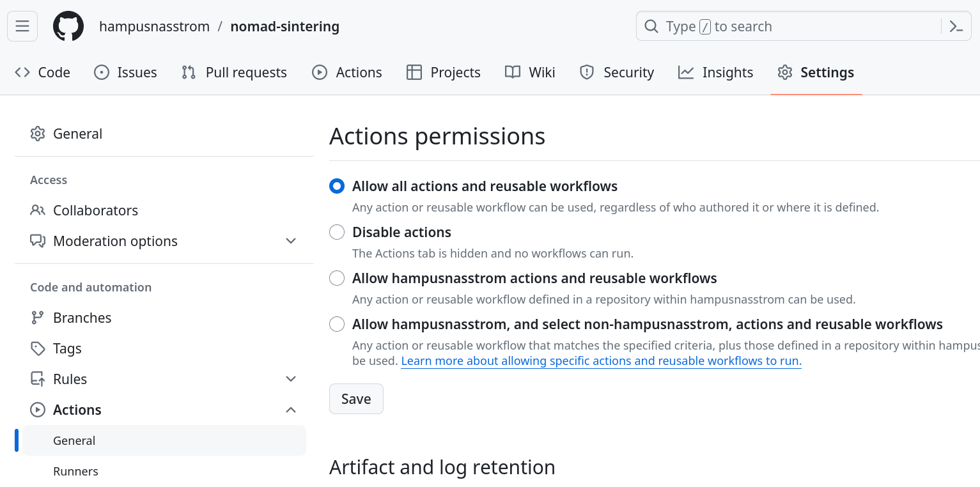Open Collaborators settings in sidebar

95,210
